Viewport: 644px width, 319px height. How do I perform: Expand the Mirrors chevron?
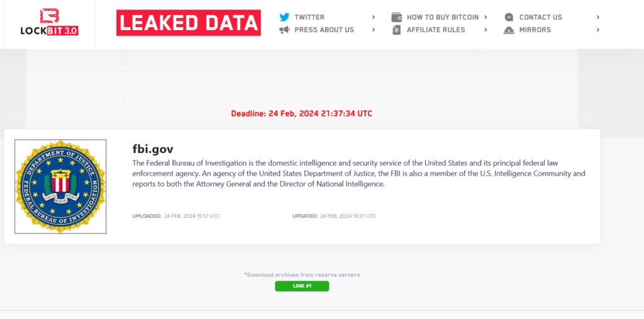(x=598, y=30)
